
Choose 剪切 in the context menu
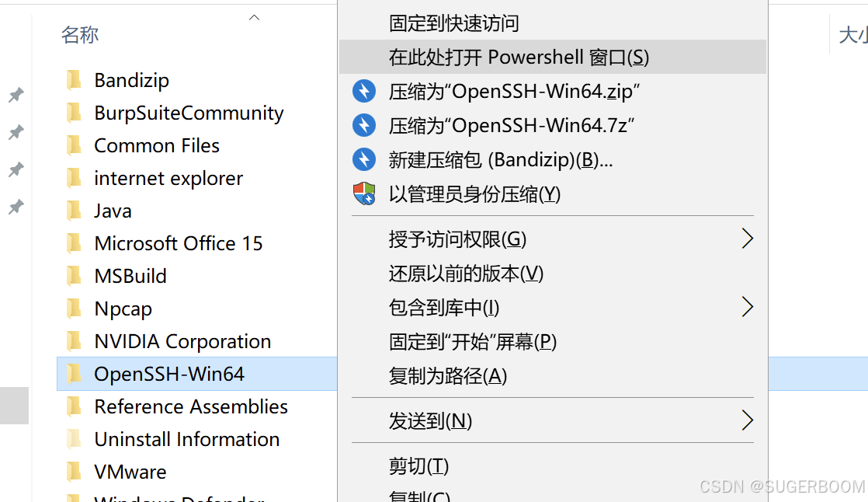coord(553,465)
